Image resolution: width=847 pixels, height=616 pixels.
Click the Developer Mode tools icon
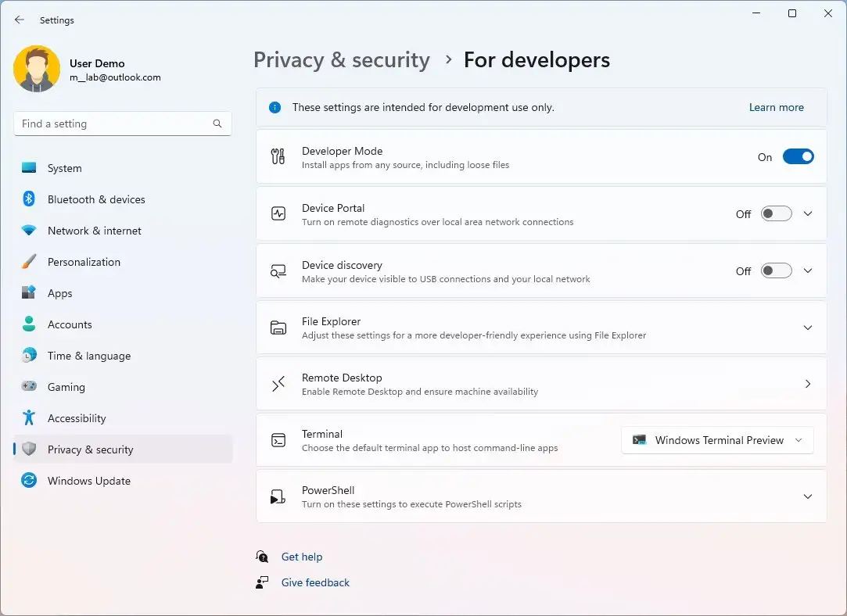278,157
